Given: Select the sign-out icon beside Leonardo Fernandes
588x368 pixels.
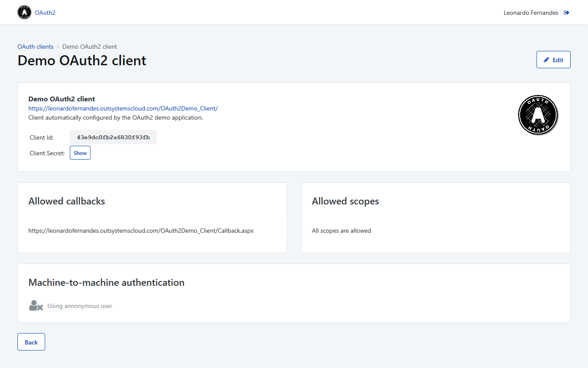Looking at the screenshot, I should [x=567, y=12].
